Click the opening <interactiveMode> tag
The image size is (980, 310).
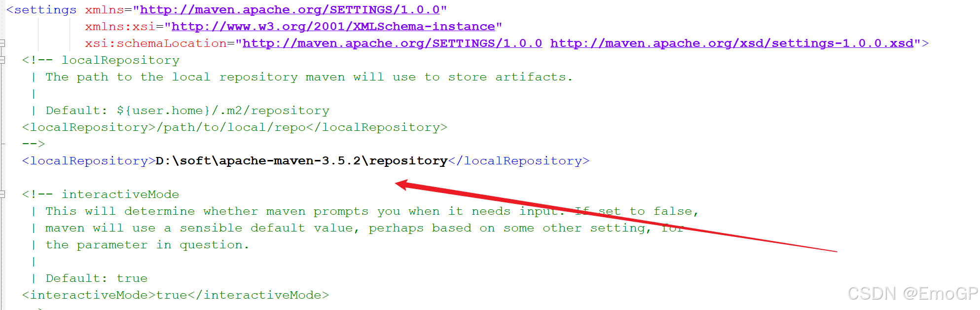click(89, 295)
